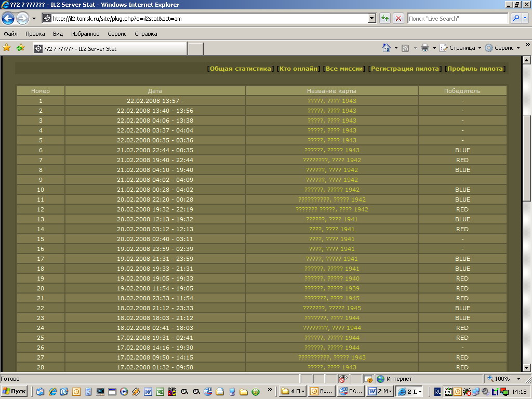Open the Файл menu
The width and height of the screenshot is (532, 399).
click(x=10, y=34)
